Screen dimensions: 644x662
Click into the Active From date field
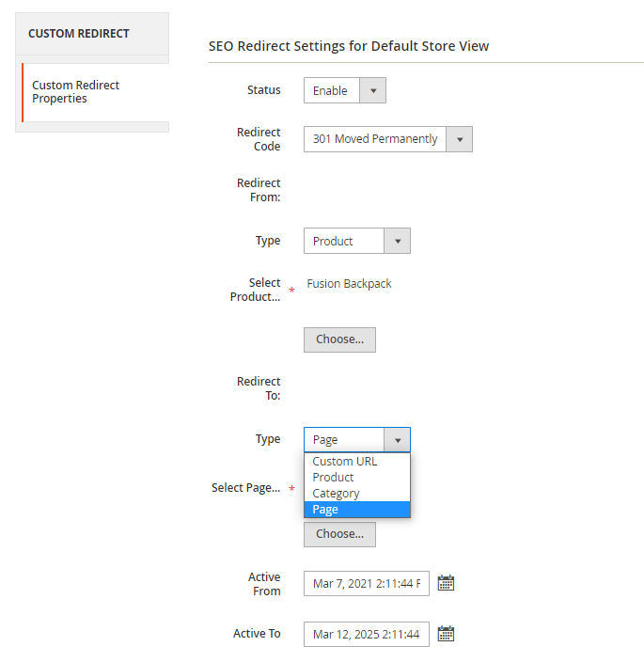366,584
